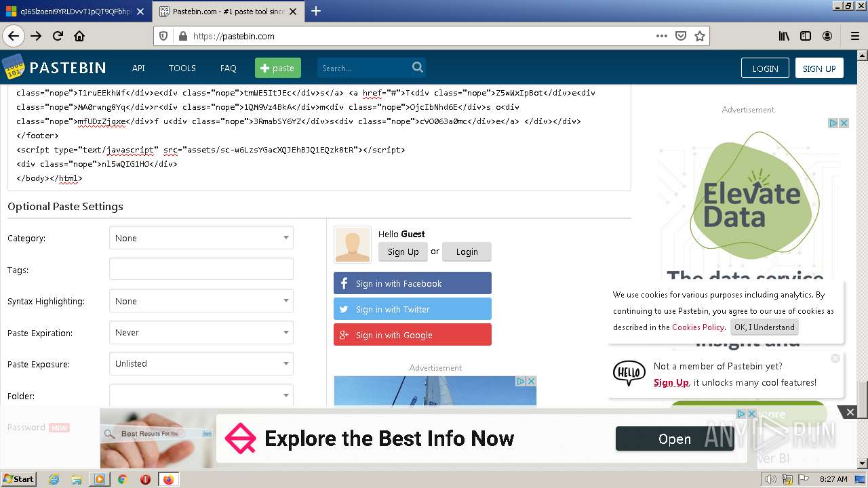
Task: Click the guest avatar image
Action: point(353,245)
